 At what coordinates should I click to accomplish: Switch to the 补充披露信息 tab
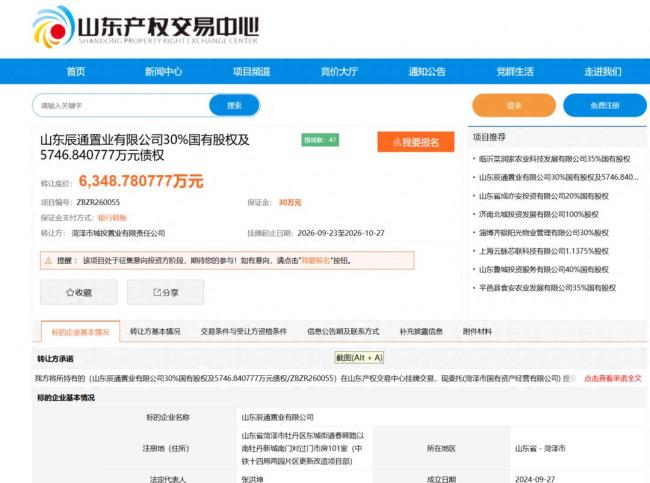pos(421,331)
